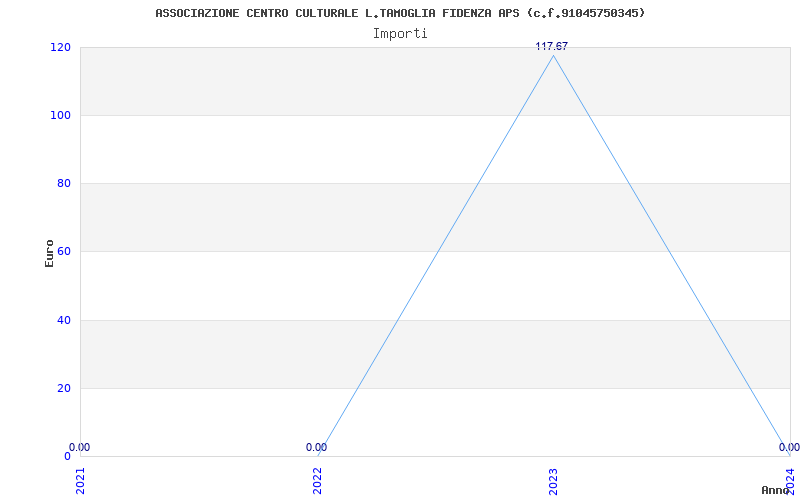Image resolution: width=800 pixels, height=500 pixels.
Task: Click the chart title ASSOCIAZIONE CENTRO CULTURALE L.TAMOGLIA
Action: pyautogui.click(x=400, y=13)
